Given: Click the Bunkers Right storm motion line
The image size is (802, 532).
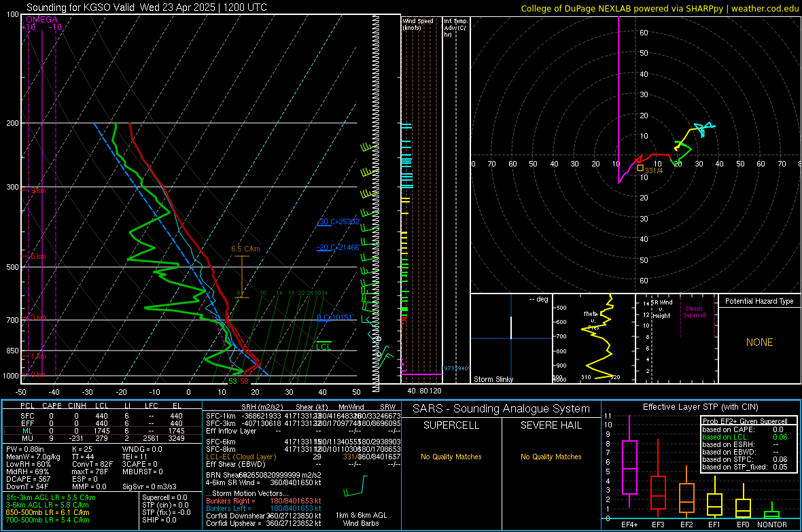Looking at the screenshot, I should [264, 501].
